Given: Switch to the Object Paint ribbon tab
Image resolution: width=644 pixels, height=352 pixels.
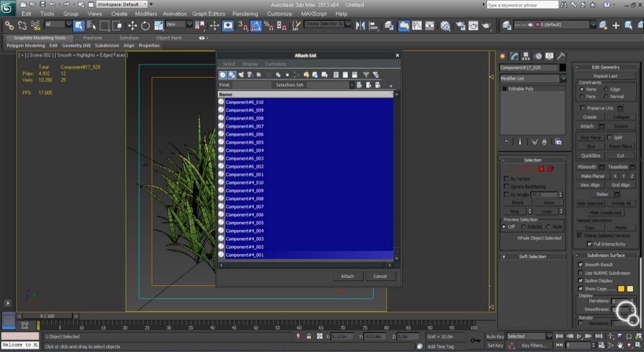Looking at the screenshot, I should coord(169,38).
